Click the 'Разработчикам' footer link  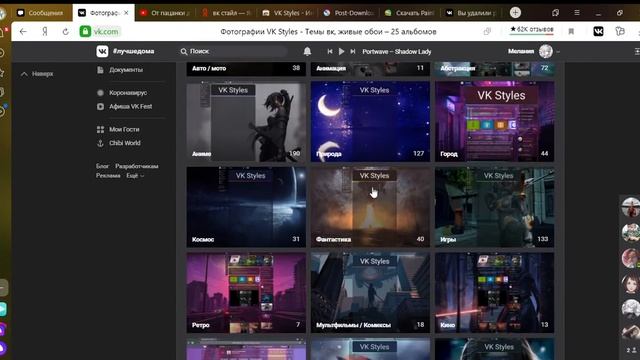click(137, 166)
